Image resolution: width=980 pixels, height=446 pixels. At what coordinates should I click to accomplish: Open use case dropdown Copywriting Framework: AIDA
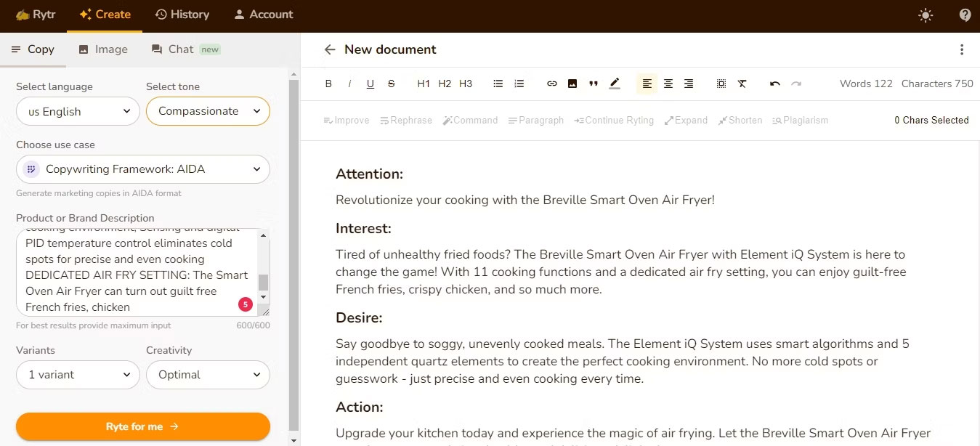pyautogui.click(x=143, y=169)
